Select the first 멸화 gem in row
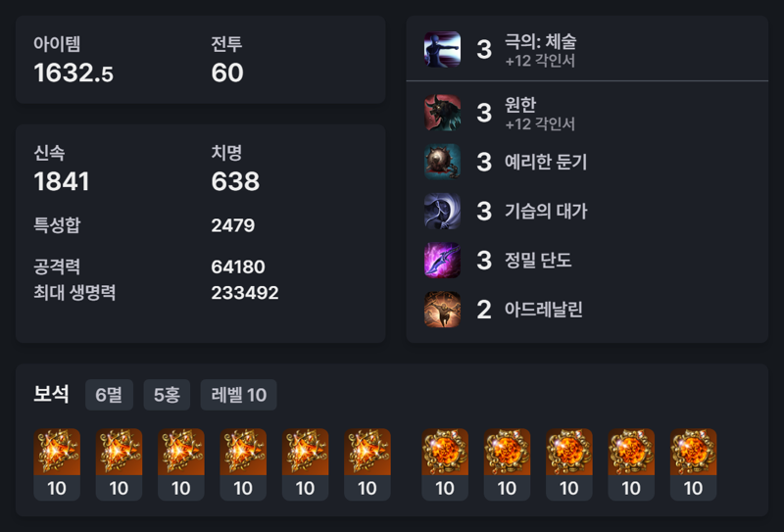Image resolution: width=784 pixels, height=532 pixels. [57, 464]
